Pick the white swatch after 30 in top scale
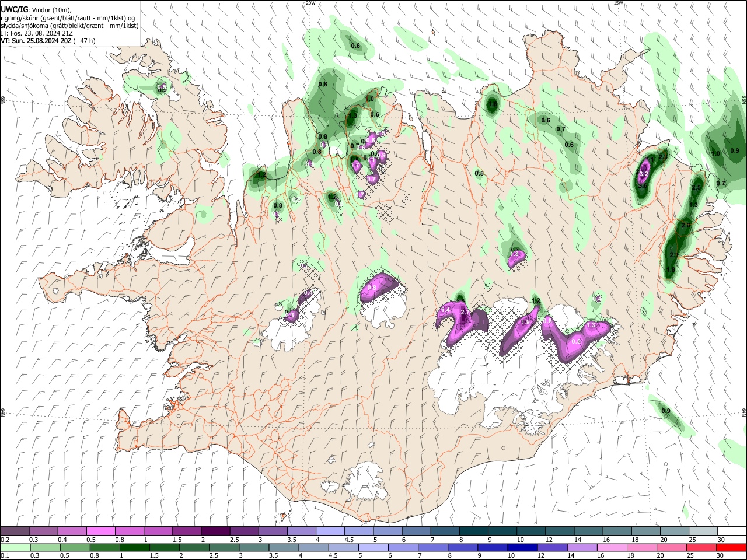 coord(732,531)
